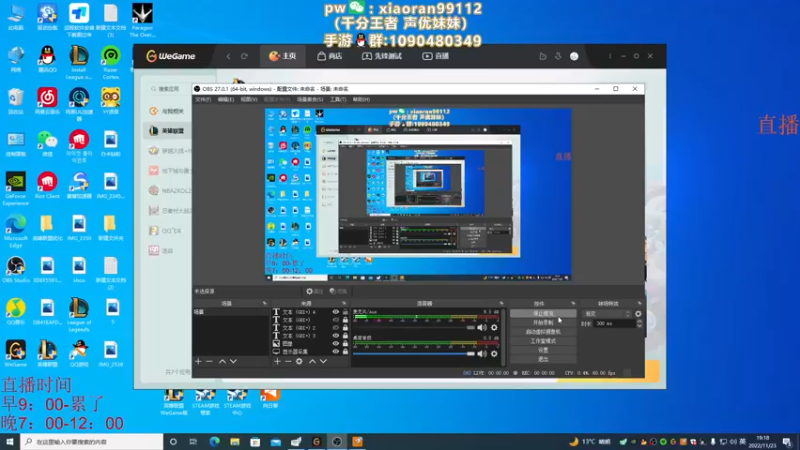The image size is (800, 450).
Task: Toggle visibility of text source 2
Action: pos(335,328)
